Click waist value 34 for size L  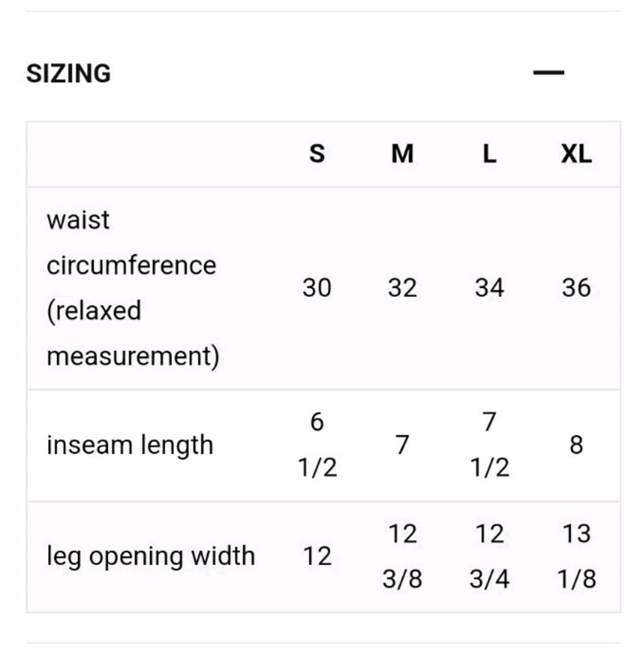tap(489, 288)
